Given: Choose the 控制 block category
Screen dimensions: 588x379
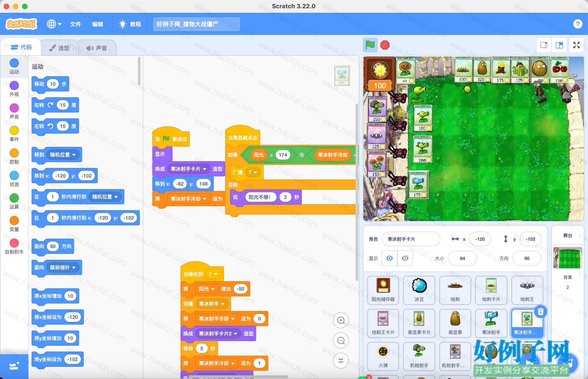Looking at the screenshot, I should [x=14, y=156].
